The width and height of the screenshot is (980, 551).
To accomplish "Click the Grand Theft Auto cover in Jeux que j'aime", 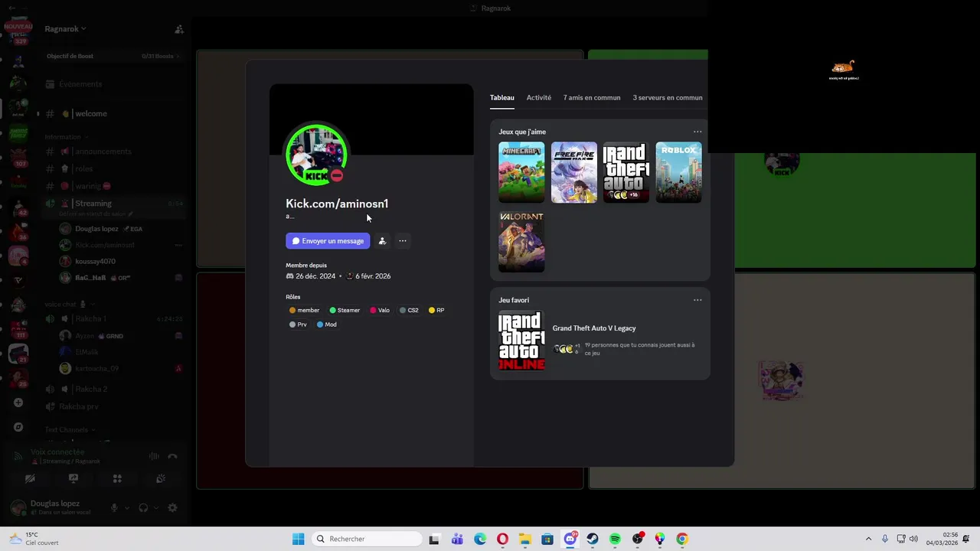I will [x=626, y=172].
